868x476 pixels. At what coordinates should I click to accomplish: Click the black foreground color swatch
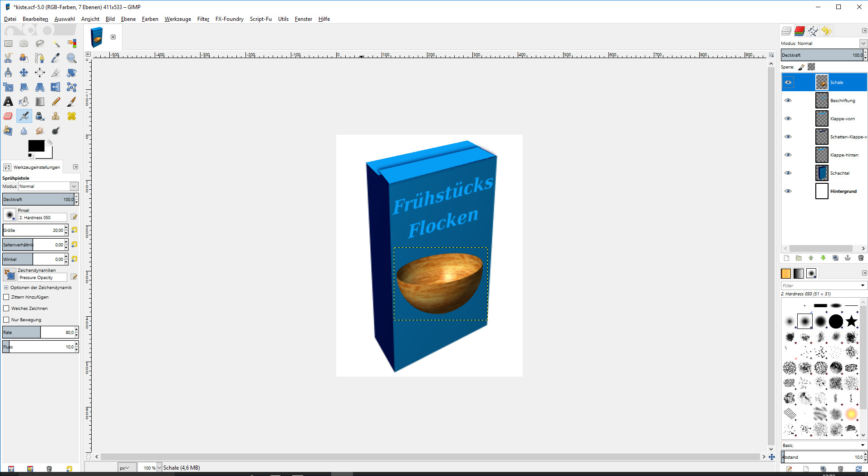coord(36,146)
